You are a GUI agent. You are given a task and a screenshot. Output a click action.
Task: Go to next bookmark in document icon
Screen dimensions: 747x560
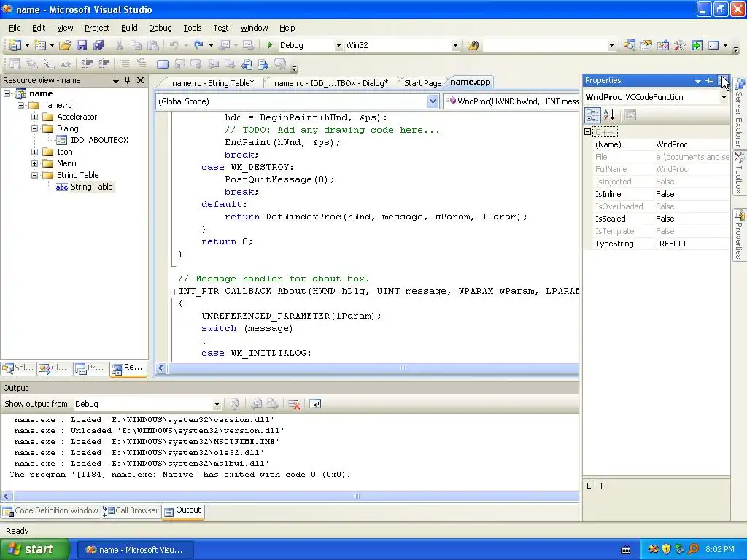click(x=263, y=64)
